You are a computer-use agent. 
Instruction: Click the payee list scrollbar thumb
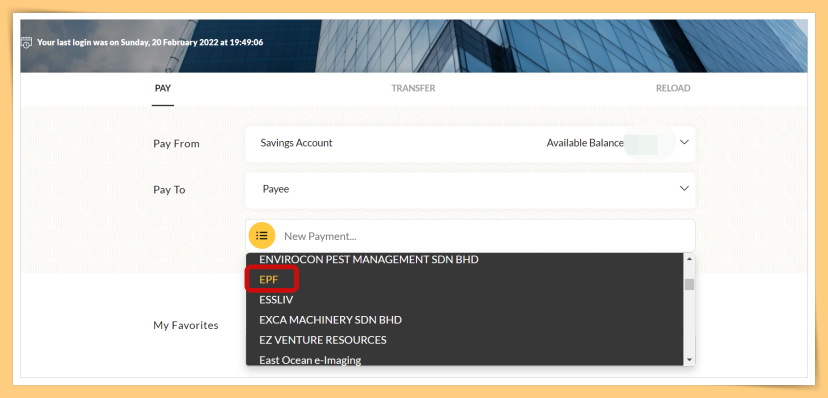coord(689,285)
